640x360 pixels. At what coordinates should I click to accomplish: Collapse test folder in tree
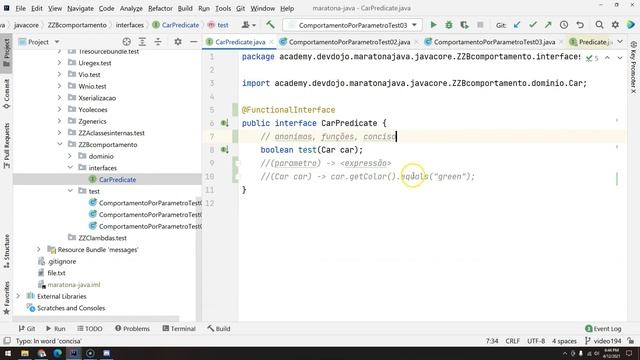pyautogui.click(x=70, y=191)
